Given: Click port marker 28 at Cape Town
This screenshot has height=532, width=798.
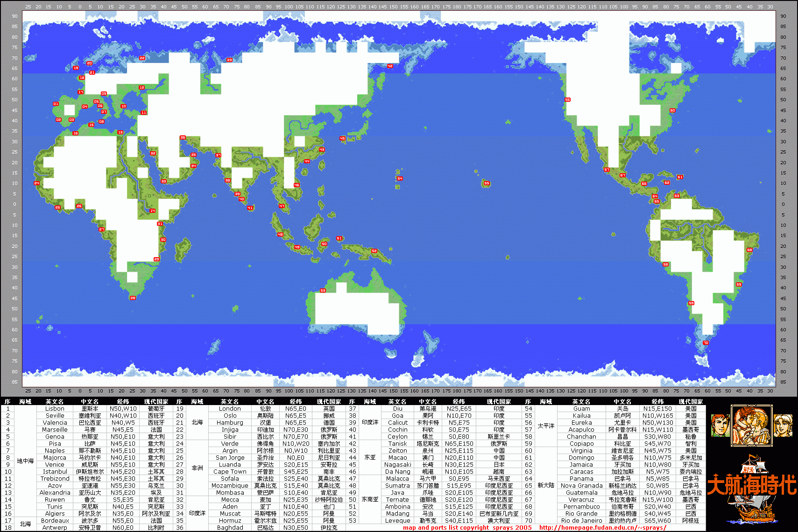Looking at the screenshot, I should [133, 298].
